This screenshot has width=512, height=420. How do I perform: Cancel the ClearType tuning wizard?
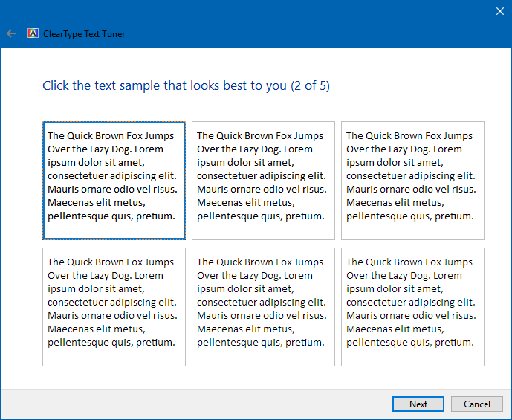(477, 404)
